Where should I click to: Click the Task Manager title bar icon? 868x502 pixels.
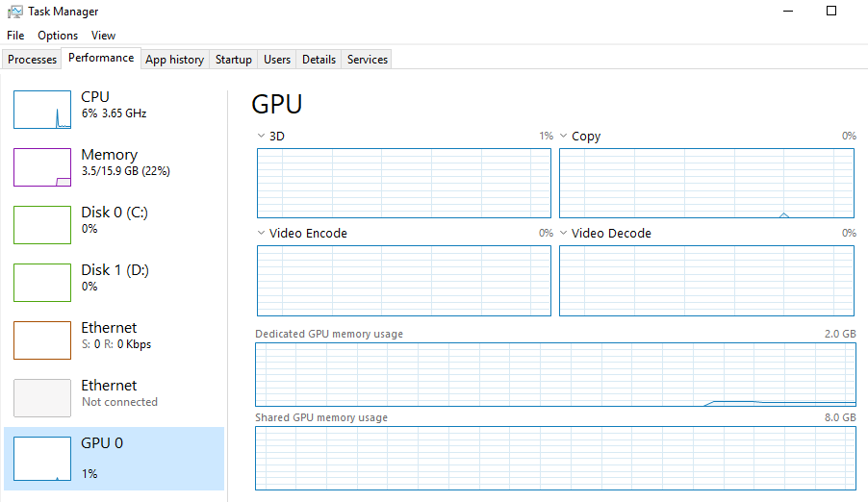click(14, 12)
